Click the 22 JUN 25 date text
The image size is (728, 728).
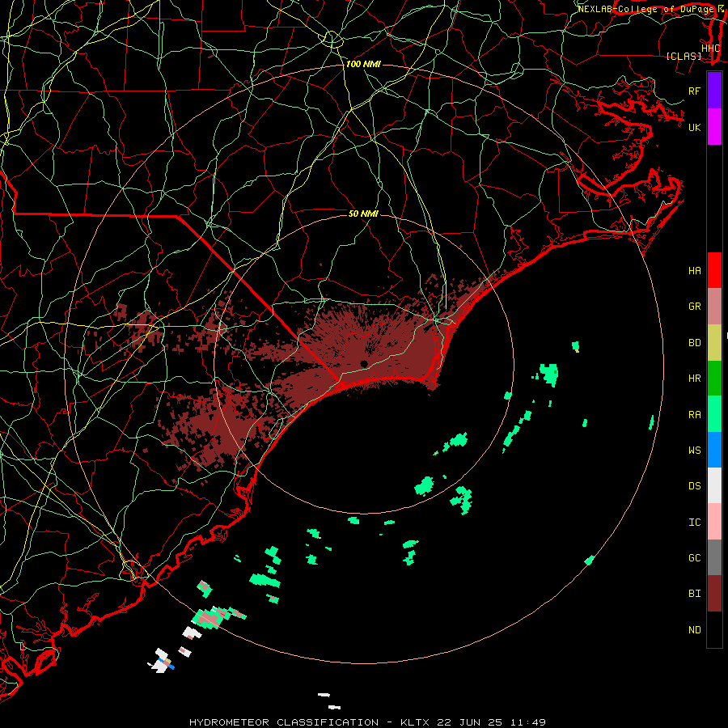(469, 722)
